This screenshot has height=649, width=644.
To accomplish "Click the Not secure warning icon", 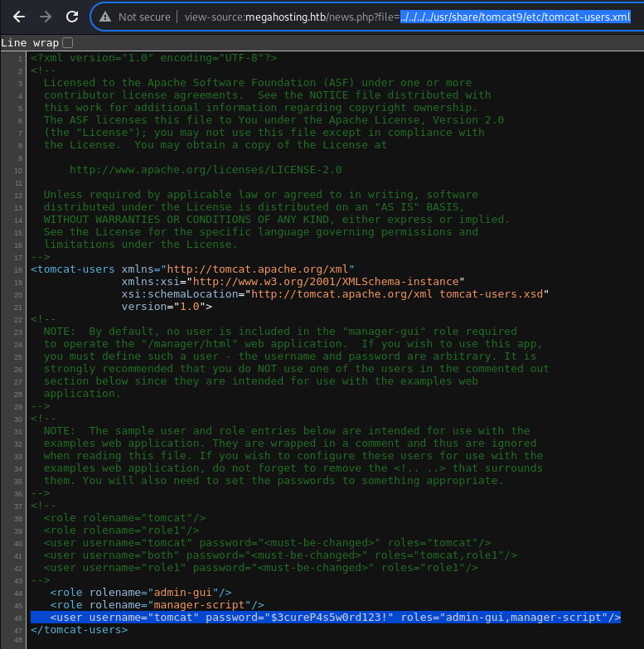I will coord(105,17).
